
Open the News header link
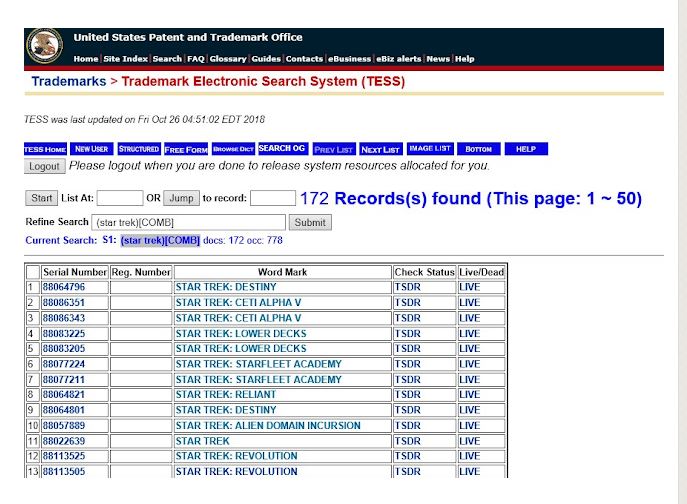(x=438, y=59)
